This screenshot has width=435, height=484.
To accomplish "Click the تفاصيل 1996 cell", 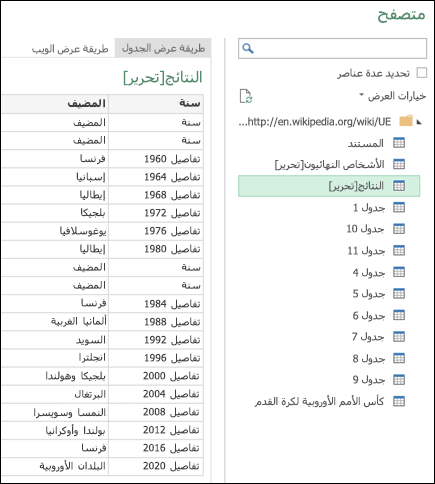I will pos(156,358).
